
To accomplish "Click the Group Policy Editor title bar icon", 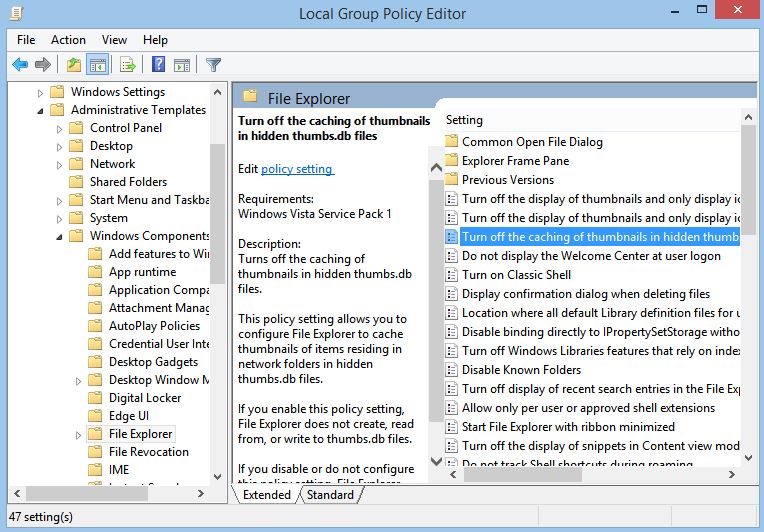I will coord(17,13).
